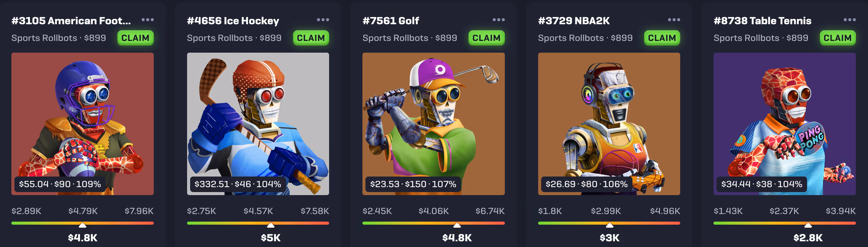Claim the #8738 Table Tennis Rollbot
The height and width of the screenshot is (247, 868).
coord(838,38)
